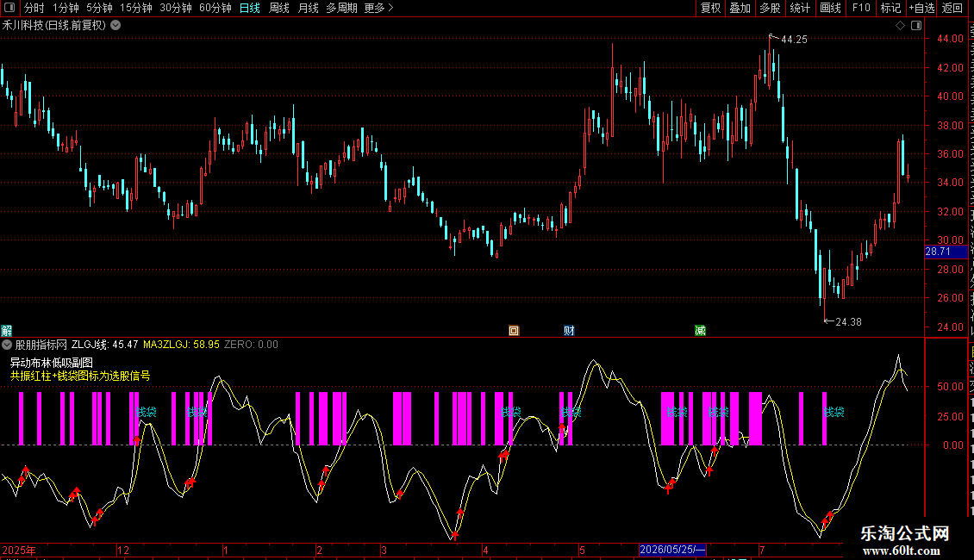Screen dimensions: 974x560
Task: Click the 财 financial report icon
Action: coord(569,330)
